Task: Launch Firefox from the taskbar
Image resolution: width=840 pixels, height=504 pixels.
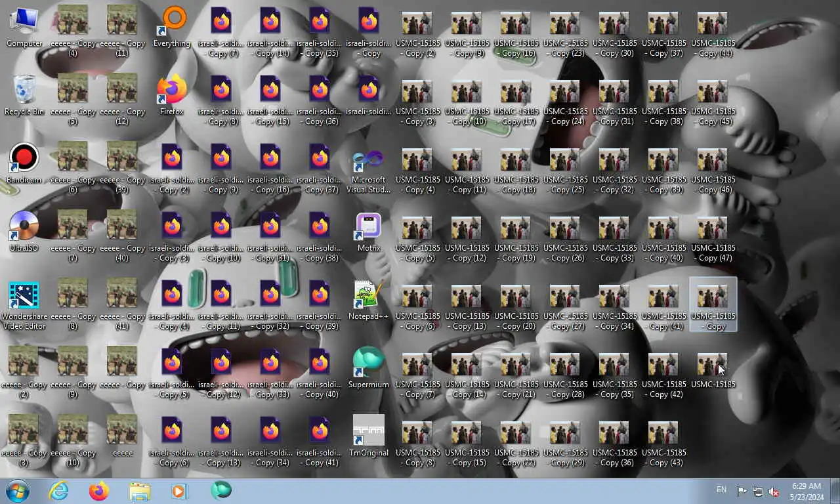Action: tap(99, 491)
